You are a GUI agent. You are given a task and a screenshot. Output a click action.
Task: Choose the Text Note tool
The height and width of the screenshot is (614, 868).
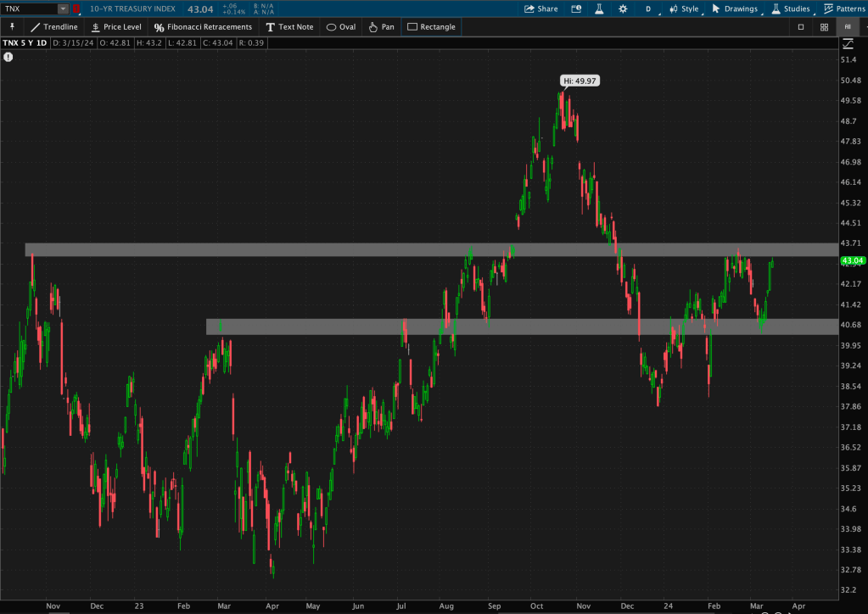coord(289,27)
